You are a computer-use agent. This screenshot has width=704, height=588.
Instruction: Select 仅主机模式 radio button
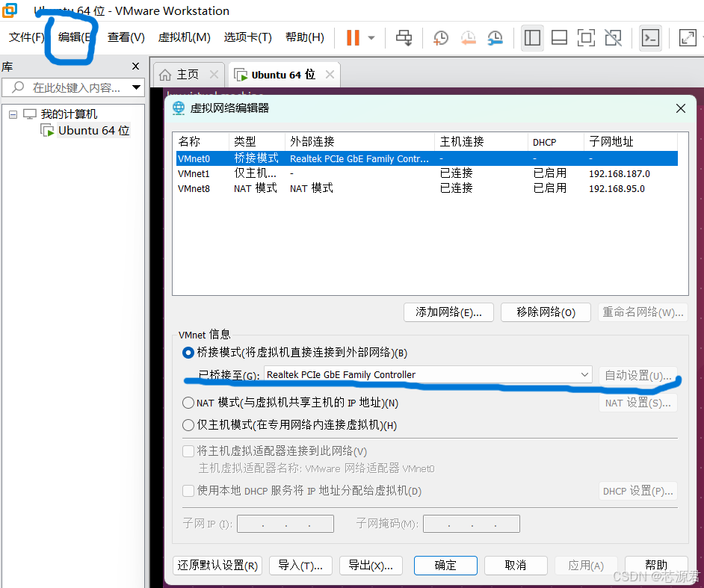(x=188, y=424)
